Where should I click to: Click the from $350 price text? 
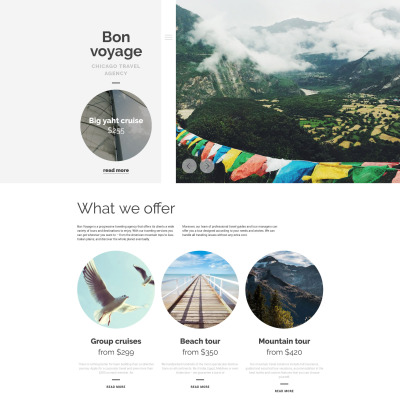point(200,352)
